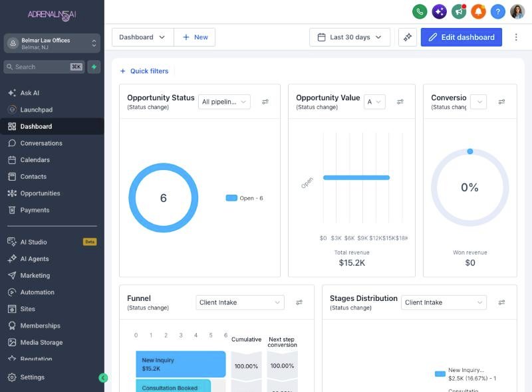
Task: Open AI Agents
Action: pyautogui.click(x=52, y=258)
